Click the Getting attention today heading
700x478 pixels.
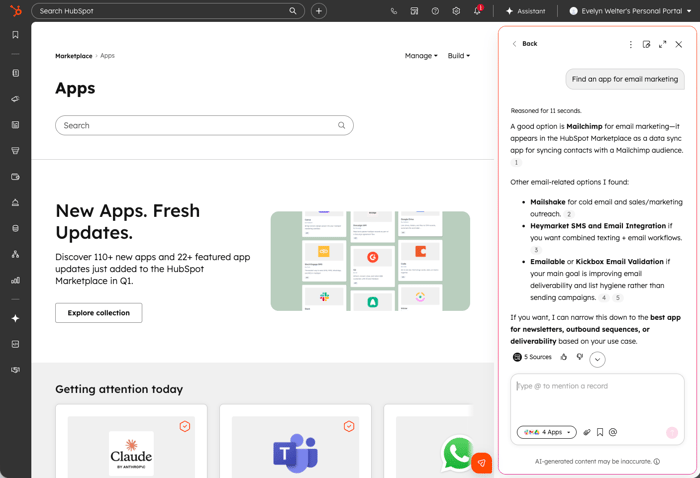(x=119, y=389)
